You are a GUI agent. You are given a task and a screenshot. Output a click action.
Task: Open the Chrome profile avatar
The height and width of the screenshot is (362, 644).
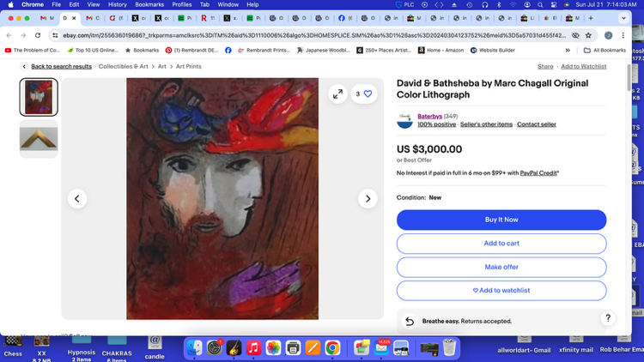[608, 35]
